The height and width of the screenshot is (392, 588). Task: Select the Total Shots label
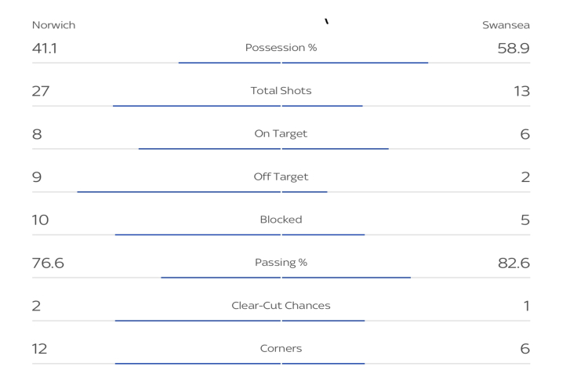pos(281,91)
